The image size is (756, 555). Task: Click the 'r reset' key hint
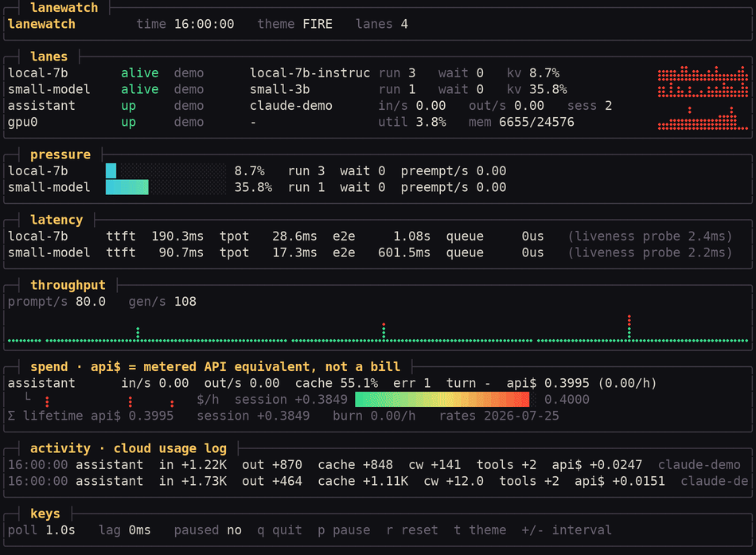(411, 530)
